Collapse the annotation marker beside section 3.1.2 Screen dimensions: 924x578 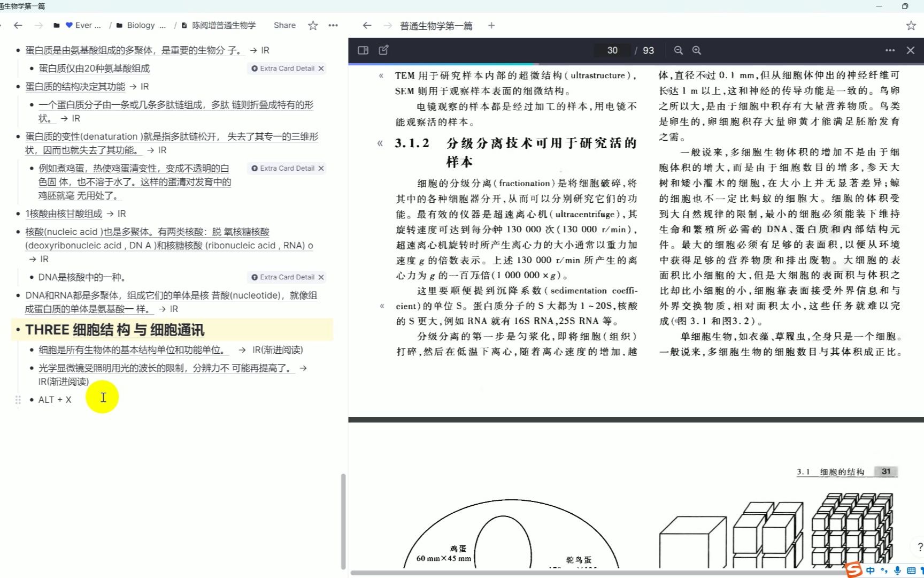point(381,143)
